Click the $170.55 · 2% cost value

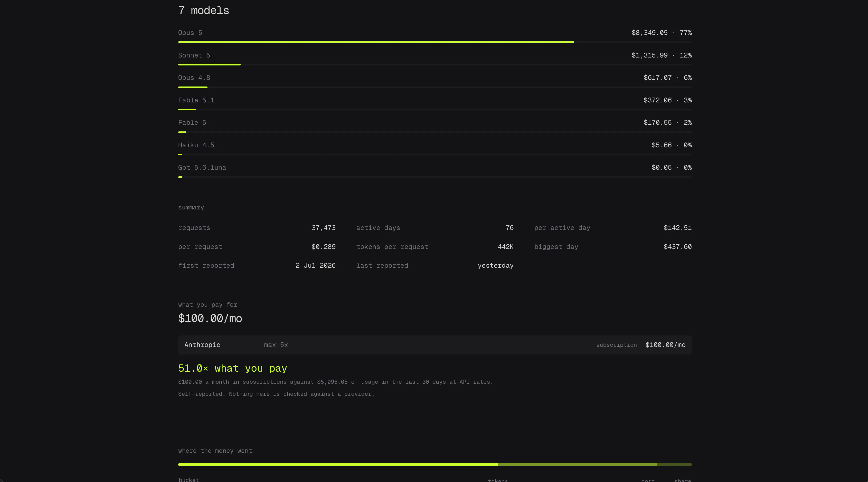667,123
